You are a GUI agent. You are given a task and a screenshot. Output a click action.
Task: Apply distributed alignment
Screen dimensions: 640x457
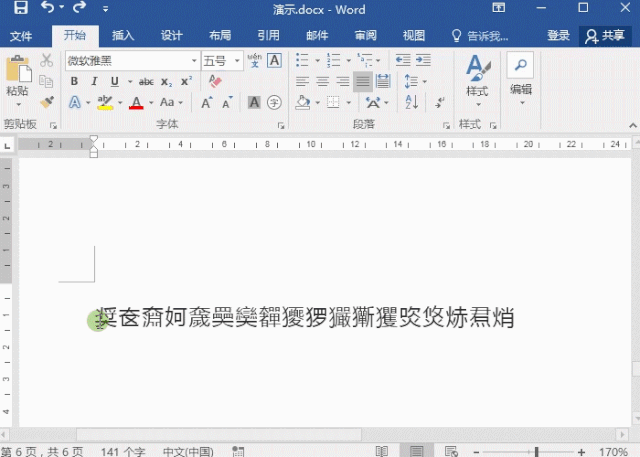coord(383,81)
